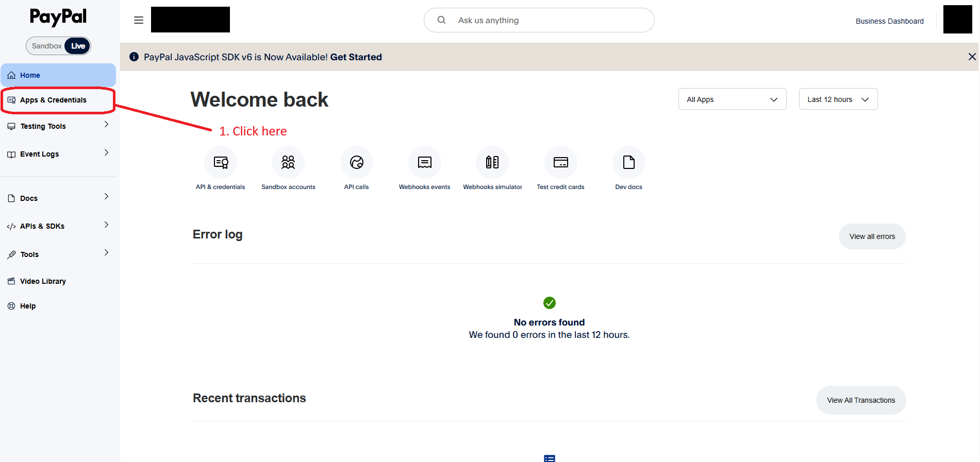Click the Event Logs book icon
The width and height of the screenshot is (980, 462).
tap(11, 154)
